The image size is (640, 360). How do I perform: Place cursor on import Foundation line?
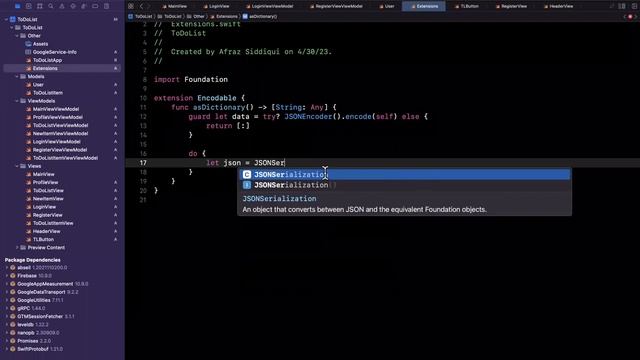click(191, 80)
